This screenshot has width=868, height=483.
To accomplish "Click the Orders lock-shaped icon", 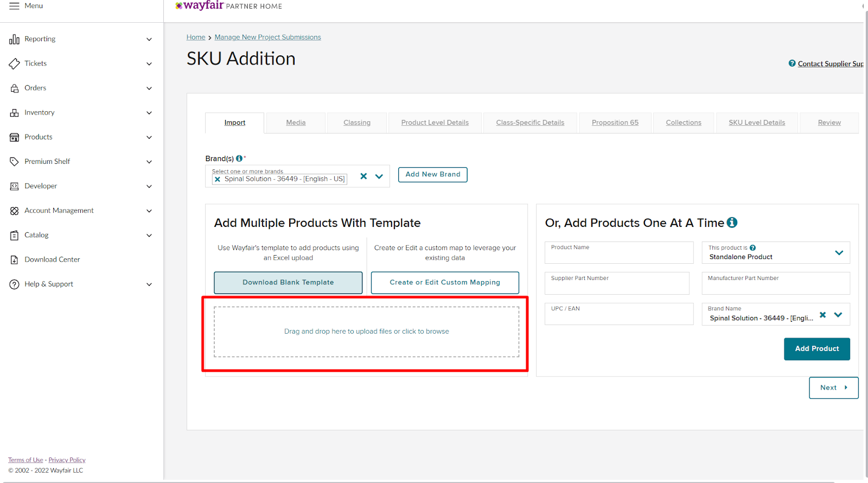I will point(14,88).
